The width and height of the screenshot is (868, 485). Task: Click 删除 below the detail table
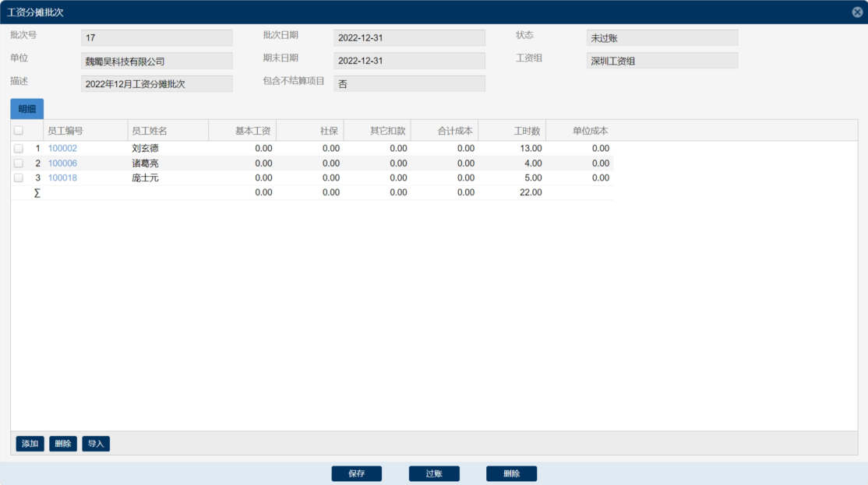[x=63, y=444]
